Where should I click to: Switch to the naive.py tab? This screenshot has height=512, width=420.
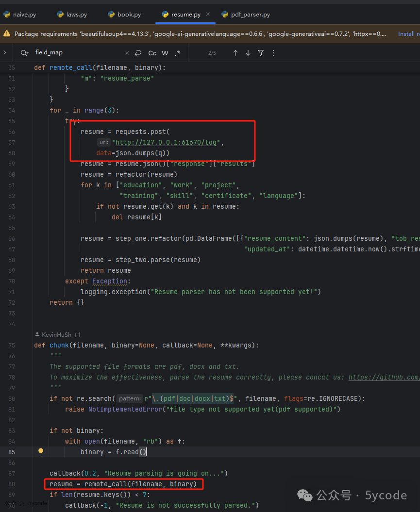pos(20,15)
